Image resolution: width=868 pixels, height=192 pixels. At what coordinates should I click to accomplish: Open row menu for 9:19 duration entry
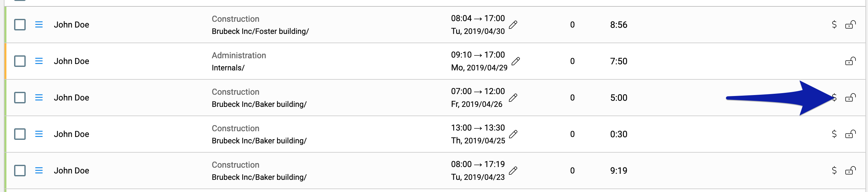click(39, 171)
